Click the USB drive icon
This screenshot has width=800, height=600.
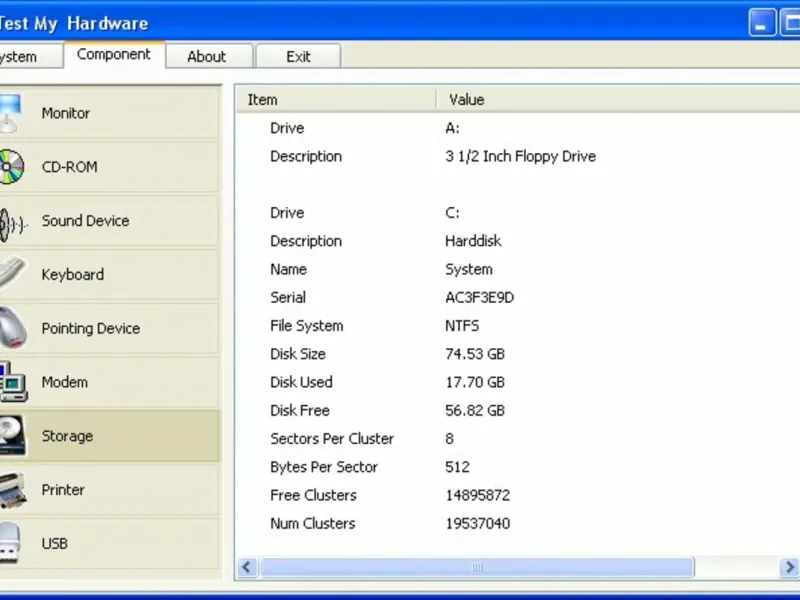[x=10, y=543]
